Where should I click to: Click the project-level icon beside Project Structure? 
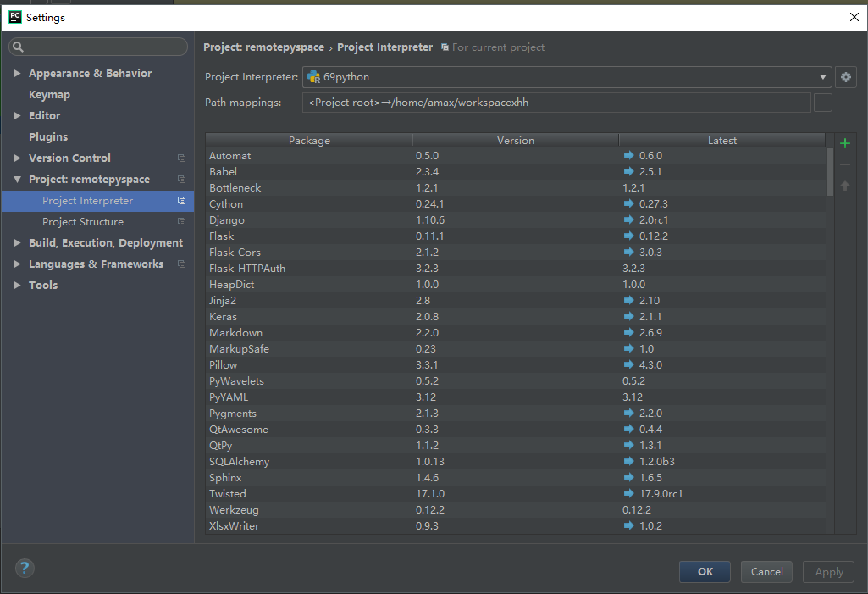[x=181, y=222]
